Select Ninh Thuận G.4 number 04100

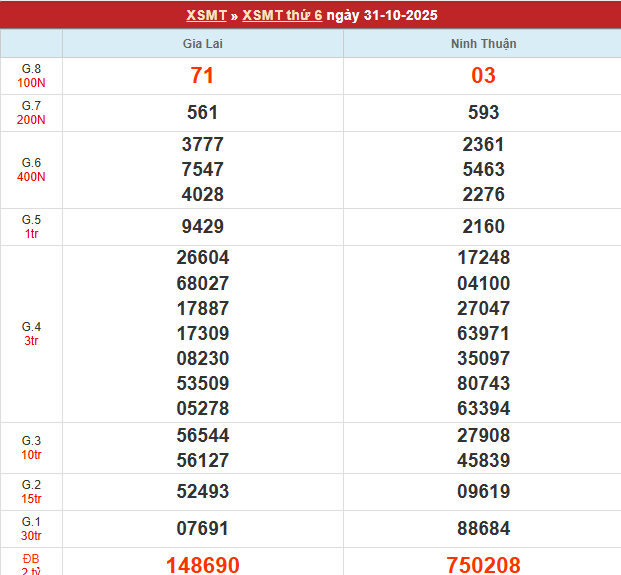click(483, 284)
